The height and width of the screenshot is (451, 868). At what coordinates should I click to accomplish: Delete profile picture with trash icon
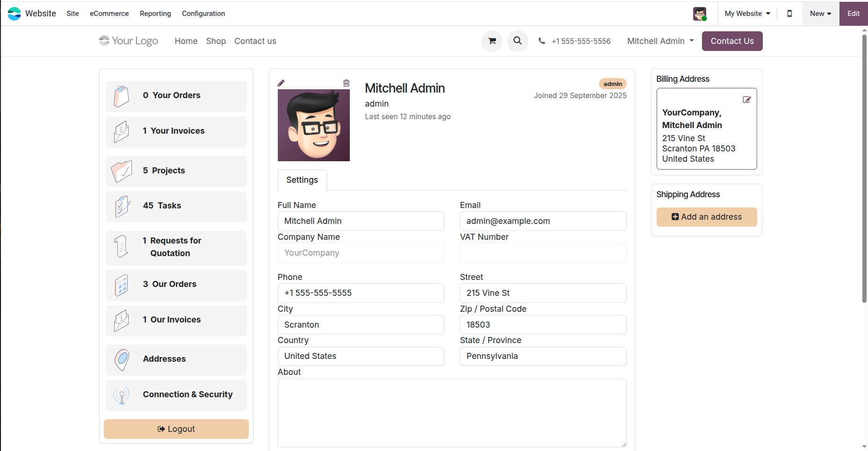coord(347,83)
